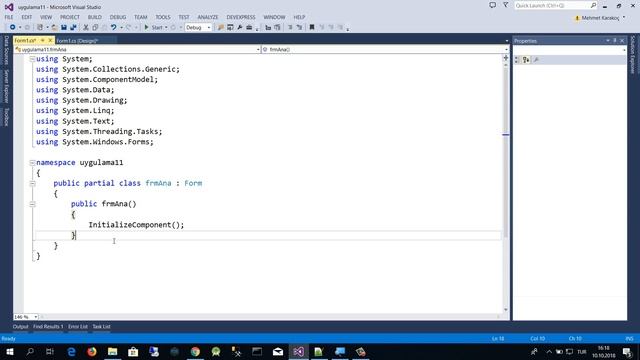Collapse the using directives region
Viewport: 640px width, 360px height.
point(32,59)
